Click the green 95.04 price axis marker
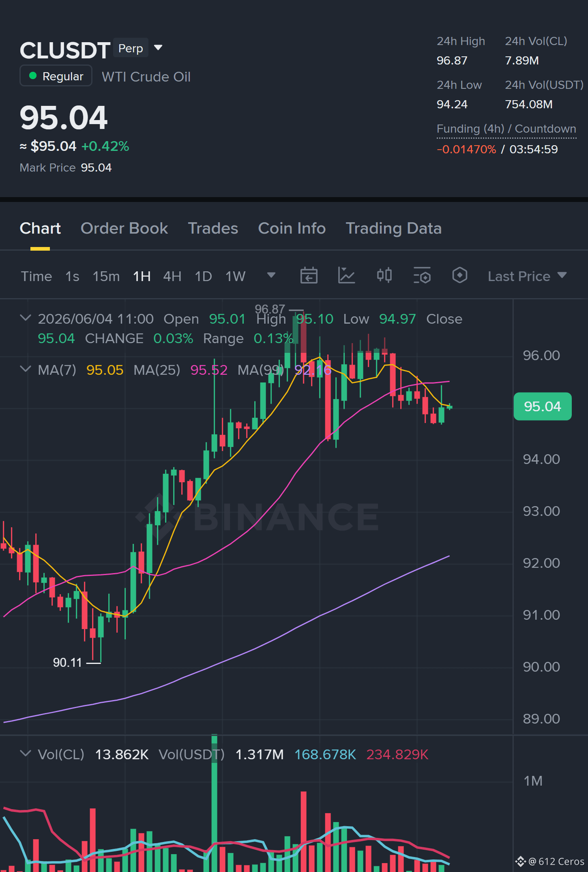This screenshot has width=588, height=872. tap(542, 406)
